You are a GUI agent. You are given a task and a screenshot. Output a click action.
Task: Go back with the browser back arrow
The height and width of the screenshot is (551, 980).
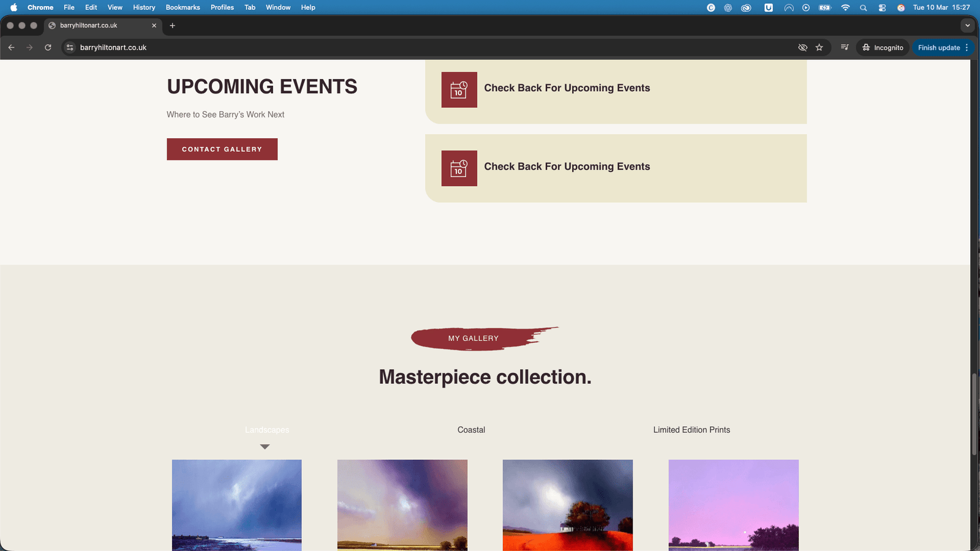[x=12, y=48]
